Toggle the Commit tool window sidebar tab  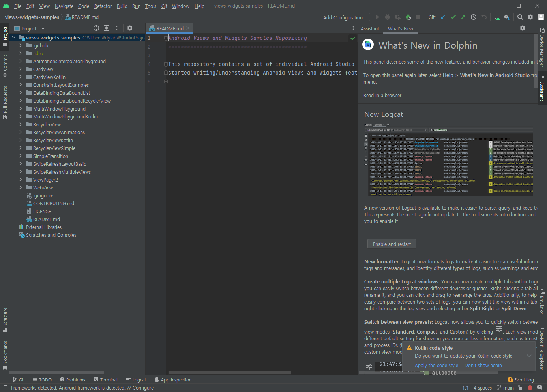(5, 66)
